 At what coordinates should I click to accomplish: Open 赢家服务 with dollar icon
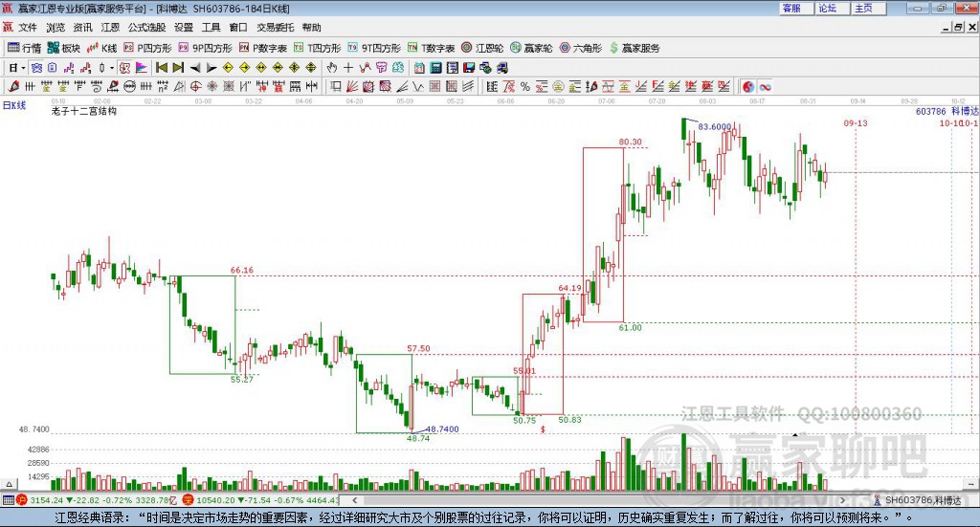(x=635, y=48)
